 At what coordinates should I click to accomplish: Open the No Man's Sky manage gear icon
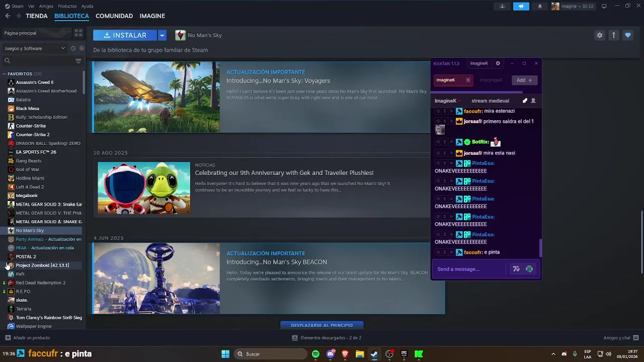coord(599,35)
